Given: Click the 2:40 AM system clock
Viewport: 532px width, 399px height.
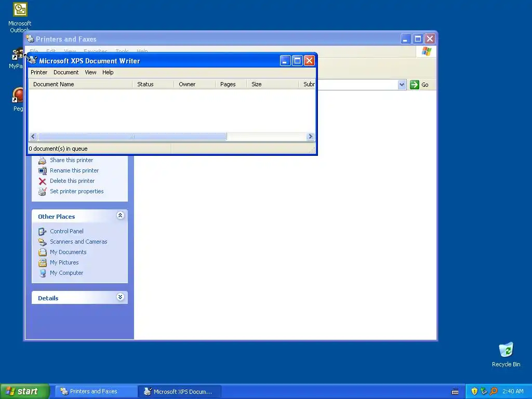Looking at the screenshot, I should pyautogui.click(x=513, y=391).
